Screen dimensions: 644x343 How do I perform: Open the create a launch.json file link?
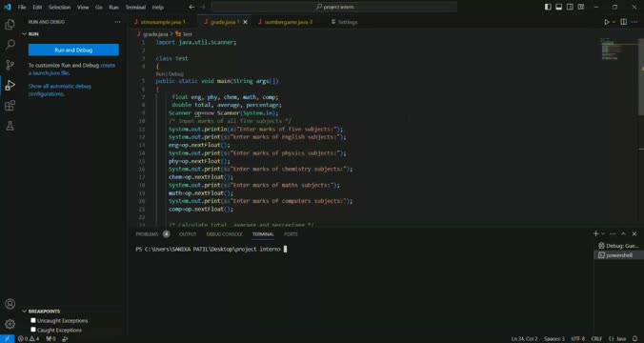(x=71, y=69)
